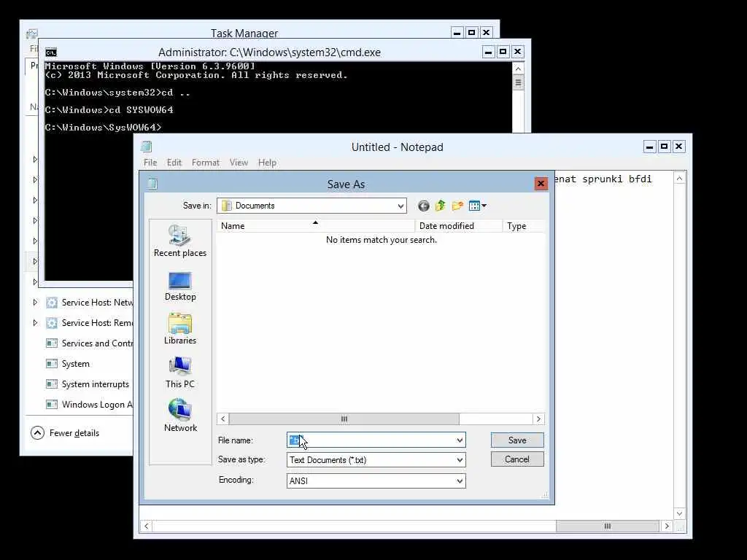Create a new folder icon in Save As

point(457,206)
